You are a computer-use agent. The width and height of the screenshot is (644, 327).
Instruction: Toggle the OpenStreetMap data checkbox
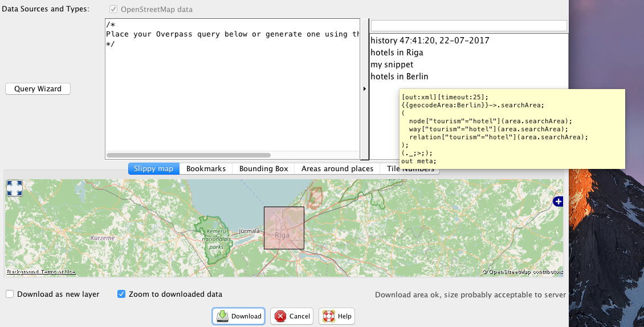pos(113,10)
